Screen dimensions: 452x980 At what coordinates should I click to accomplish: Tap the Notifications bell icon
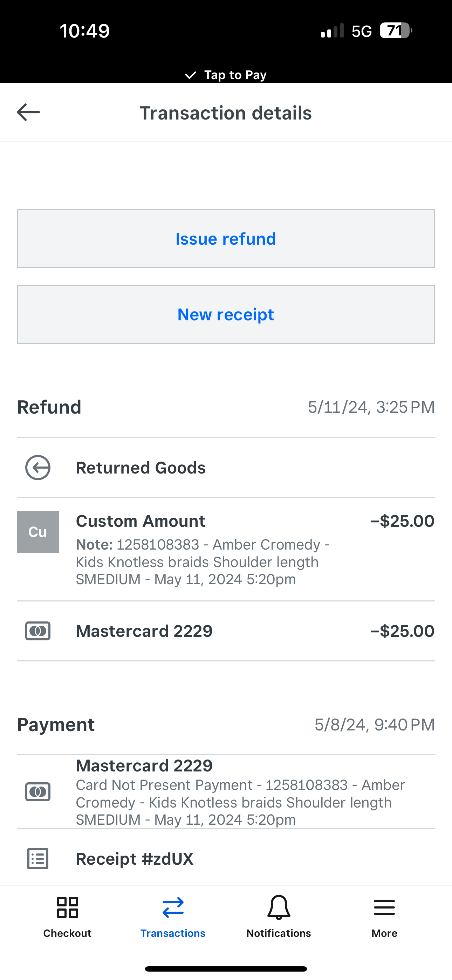click(x=279, y=907)
